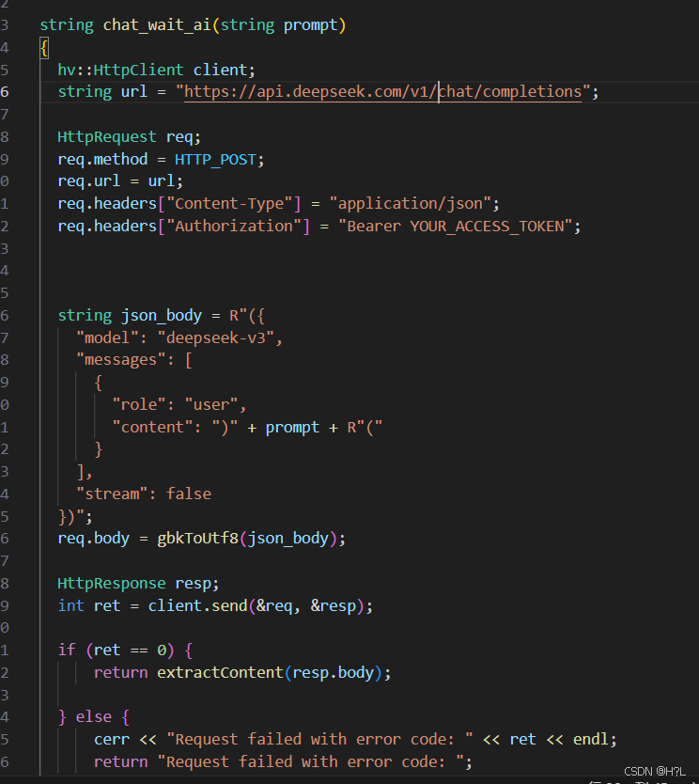Open the api.deepseek.com URL link

(382, 92)
